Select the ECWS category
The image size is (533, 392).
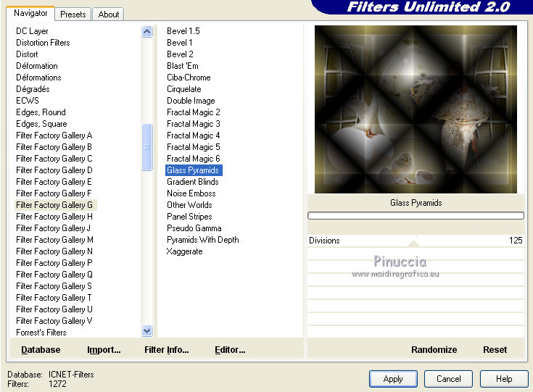point(28,100)
